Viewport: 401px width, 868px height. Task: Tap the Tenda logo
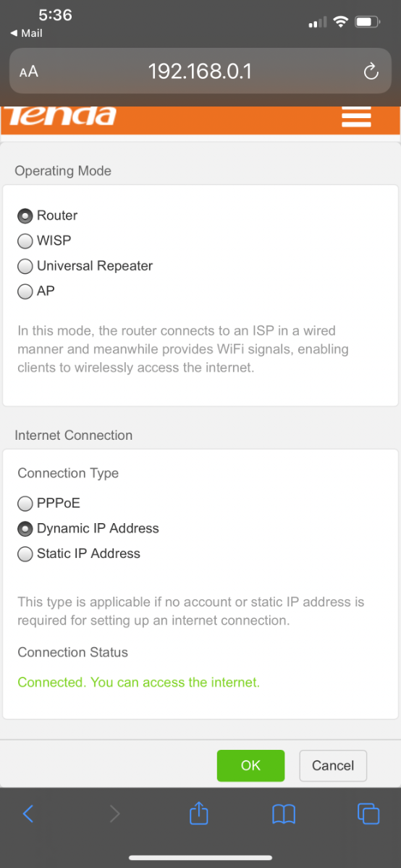point(60,116)
